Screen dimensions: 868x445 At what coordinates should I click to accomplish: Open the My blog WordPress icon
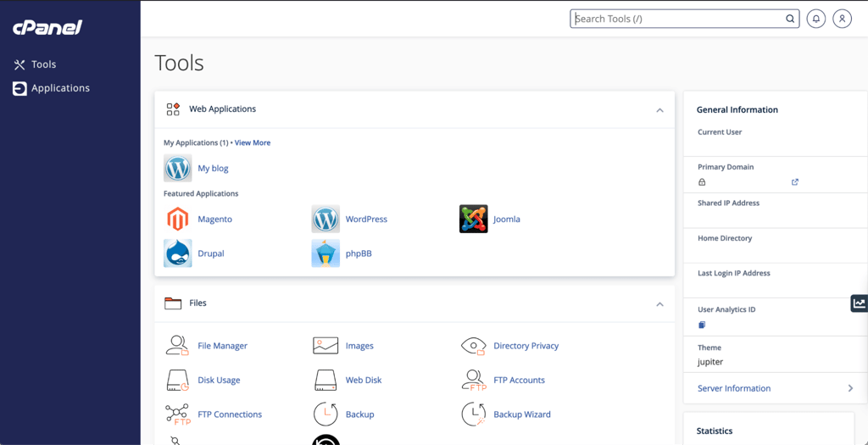click(178, 169)
